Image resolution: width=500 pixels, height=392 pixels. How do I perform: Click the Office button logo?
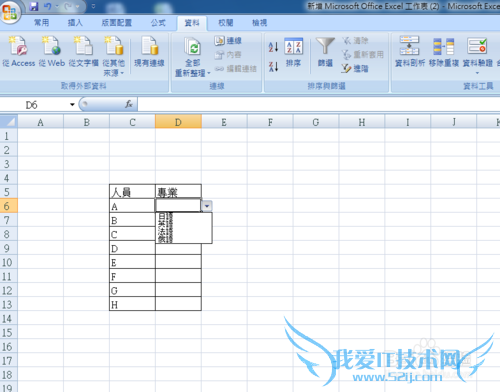(10, 11)
